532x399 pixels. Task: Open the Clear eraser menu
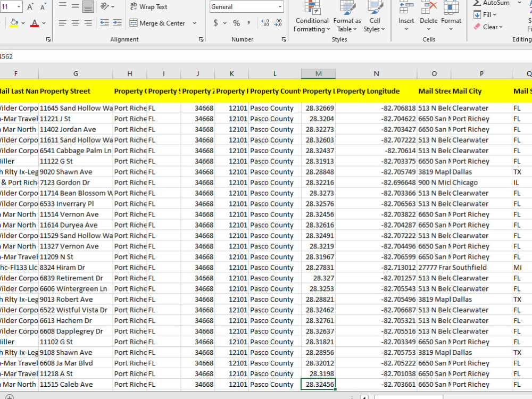click(488, 27)
